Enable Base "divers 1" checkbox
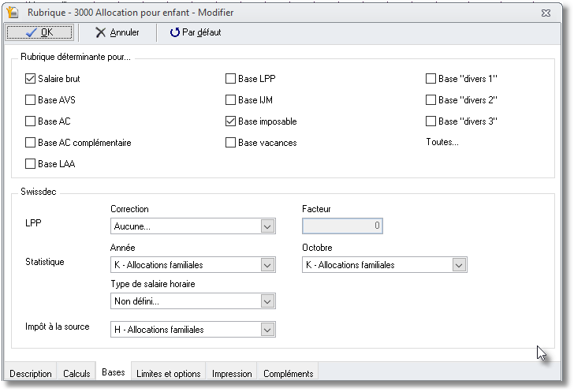 (x=430, y=79)
